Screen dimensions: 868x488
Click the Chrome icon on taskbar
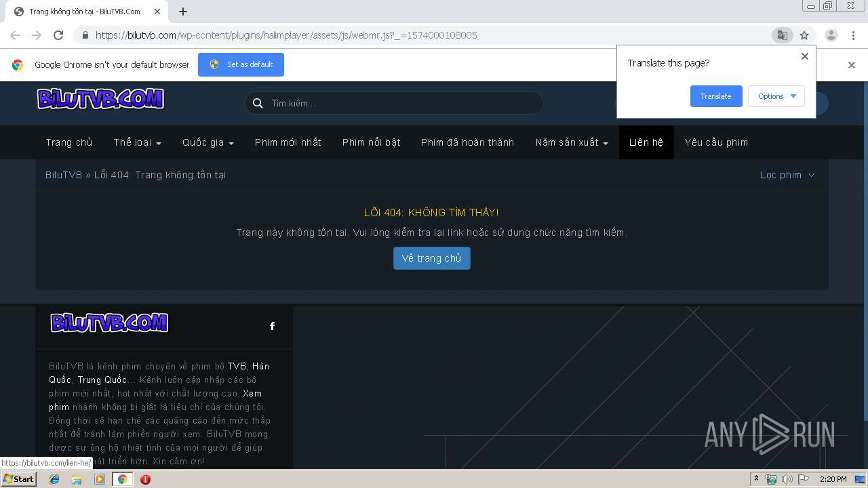pos(122,479)
